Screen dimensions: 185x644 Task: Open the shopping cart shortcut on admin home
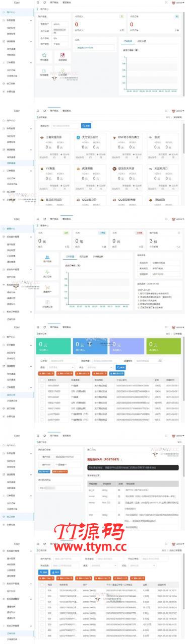[47, 287]
